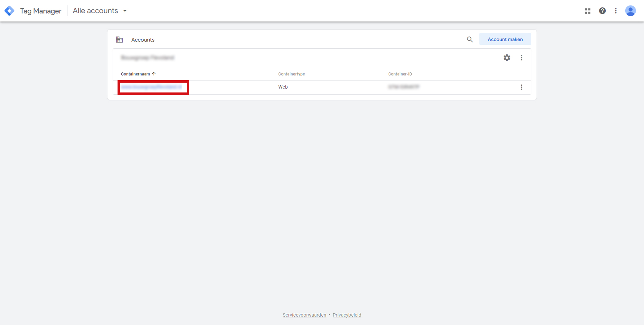Click the Containernaam sort arrow
This screenshot has width=644, height=325.
(x=154, y=74)
